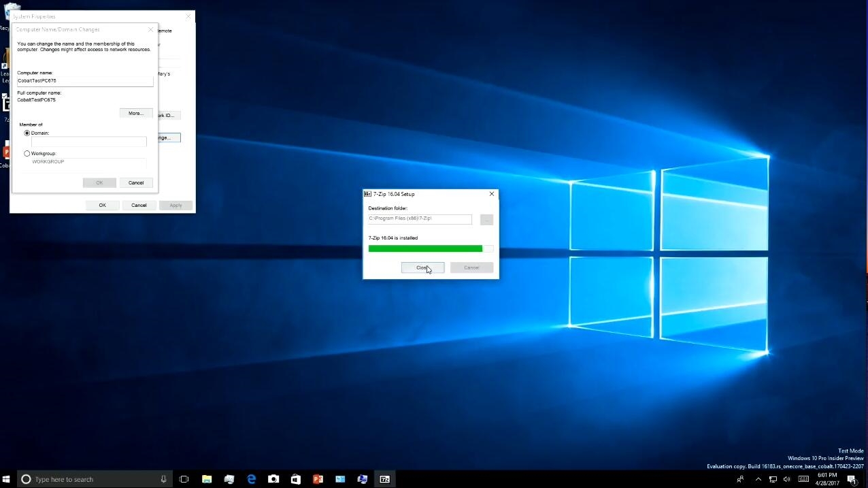Open PowerPoint from the taskbar

318,479
